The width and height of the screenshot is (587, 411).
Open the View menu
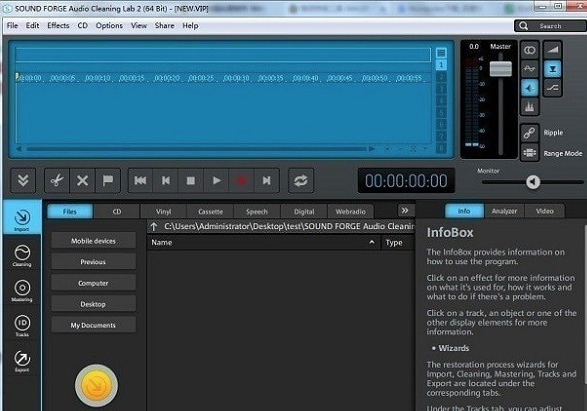pyautogui.click(x=139, y=25)
